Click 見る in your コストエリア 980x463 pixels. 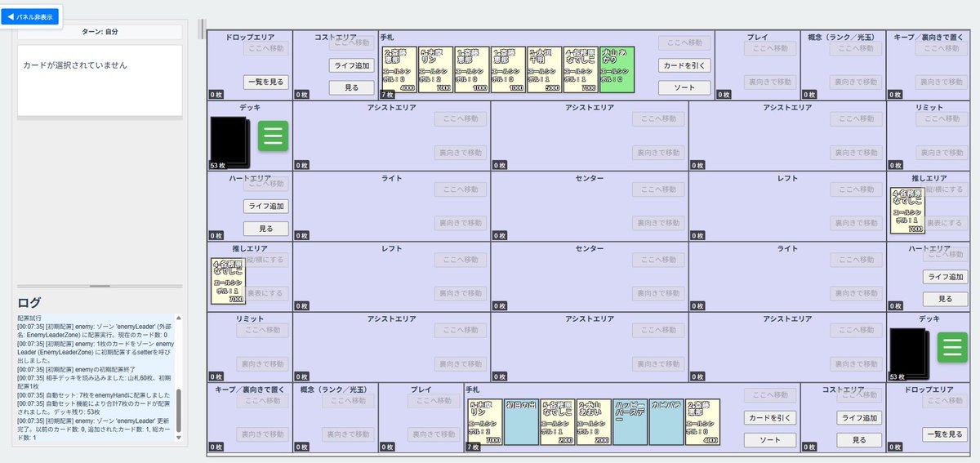click(859, 439)
